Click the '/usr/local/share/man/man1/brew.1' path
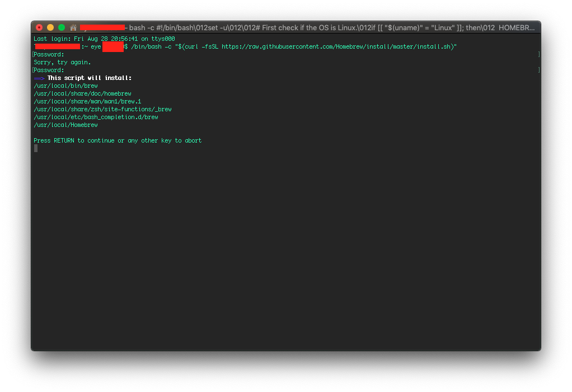The width and height of the screenshot is (572, 392). point(87,102)
